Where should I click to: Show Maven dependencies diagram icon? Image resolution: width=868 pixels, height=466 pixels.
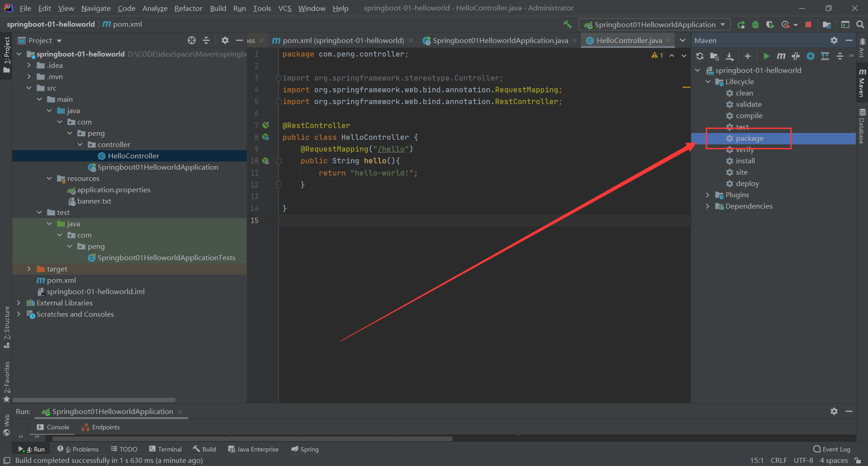pos(825,56)
